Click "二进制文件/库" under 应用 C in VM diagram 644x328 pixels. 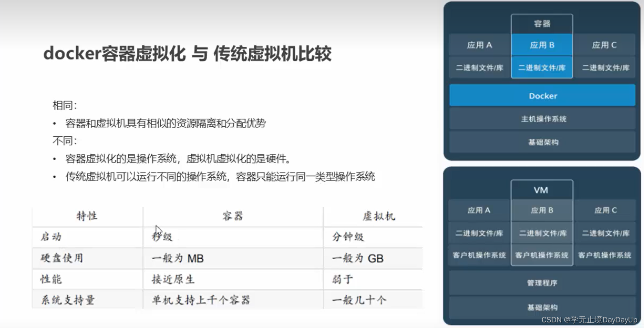(605, 233)
